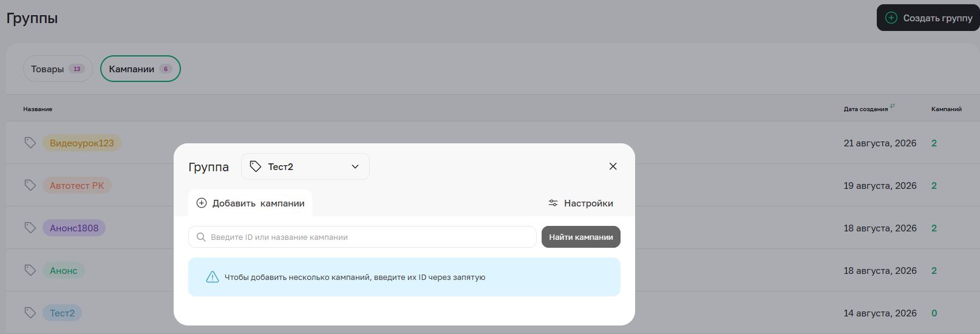980x334 pixels.
Task: Close the Группа dialog with the X
Action: [x=613, y=166]
